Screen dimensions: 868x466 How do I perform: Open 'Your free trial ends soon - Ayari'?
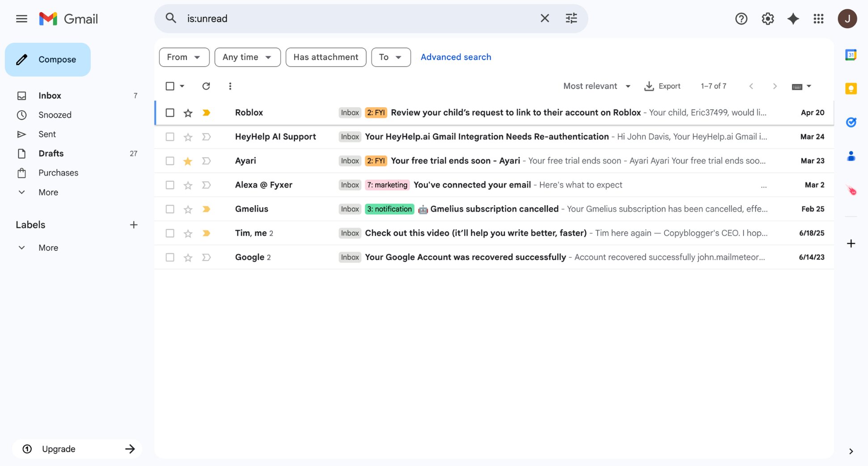tap(494, 161)
